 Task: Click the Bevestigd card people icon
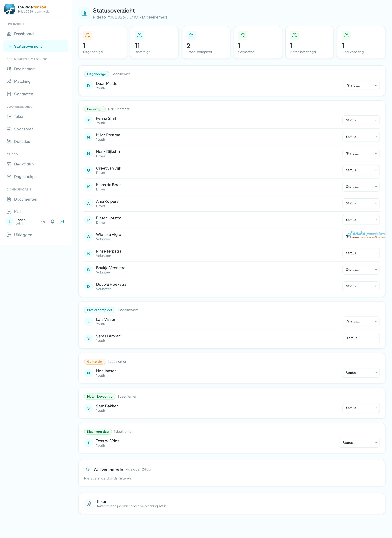coord(139,35)
